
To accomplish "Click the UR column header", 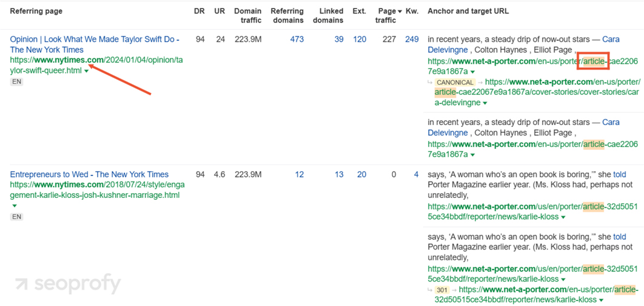I will coord(220,11).
